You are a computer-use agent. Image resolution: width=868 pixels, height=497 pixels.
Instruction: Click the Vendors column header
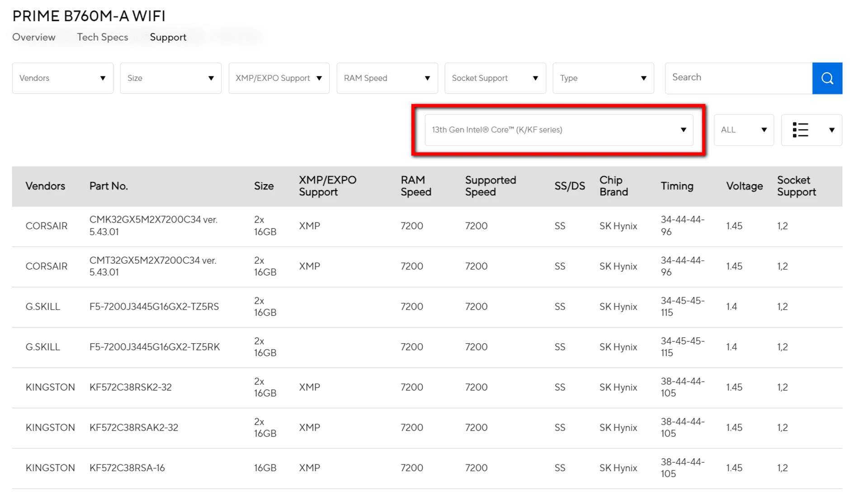45,186
